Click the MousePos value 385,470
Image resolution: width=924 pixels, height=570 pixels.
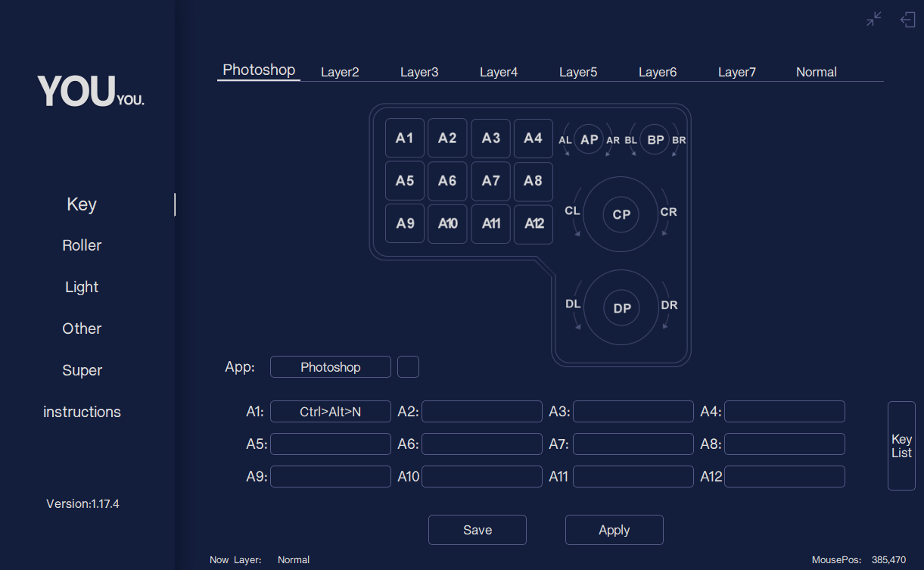click(888, 560)
